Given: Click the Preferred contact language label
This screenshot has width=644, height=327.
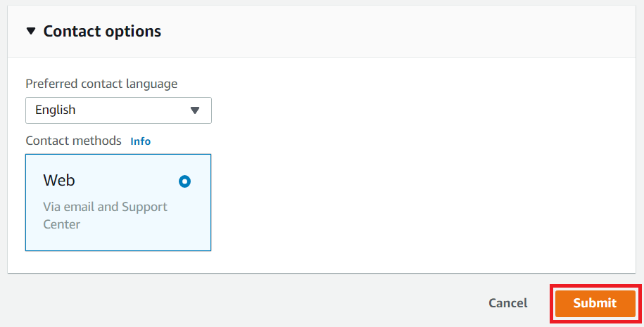Looking at the screenshot, I should (101, 84).
